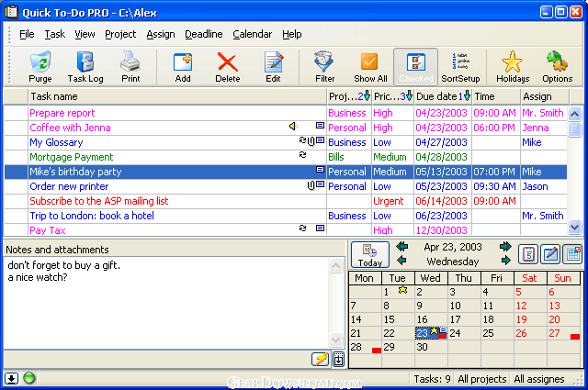The image size is (588, 390).
Task: Click the Show All button
Action: [370, 67]
